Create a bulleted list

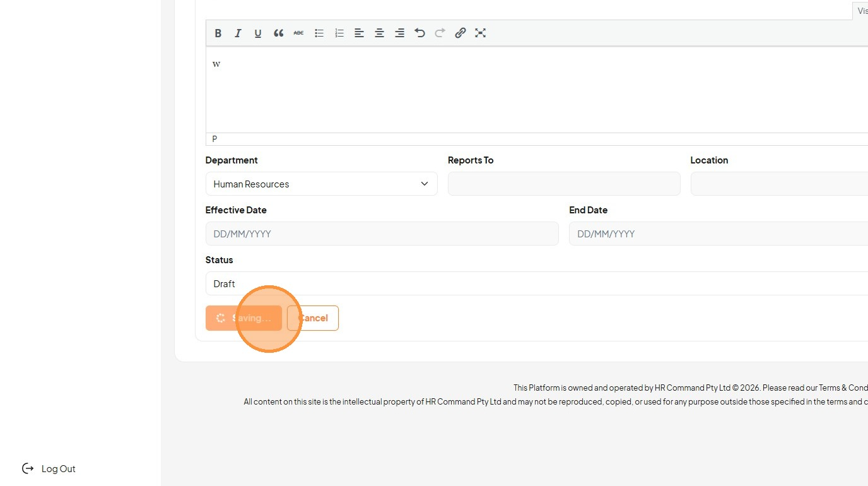pyautogui.click(x=319, y=33)
